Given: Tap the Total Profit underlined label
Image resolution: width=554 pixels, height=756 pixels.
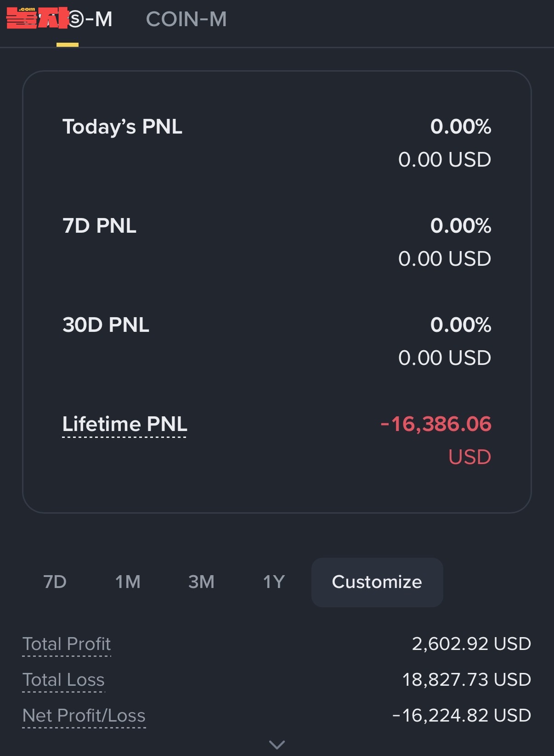Looking at the screenshot, I should click(x=67, y=644).
